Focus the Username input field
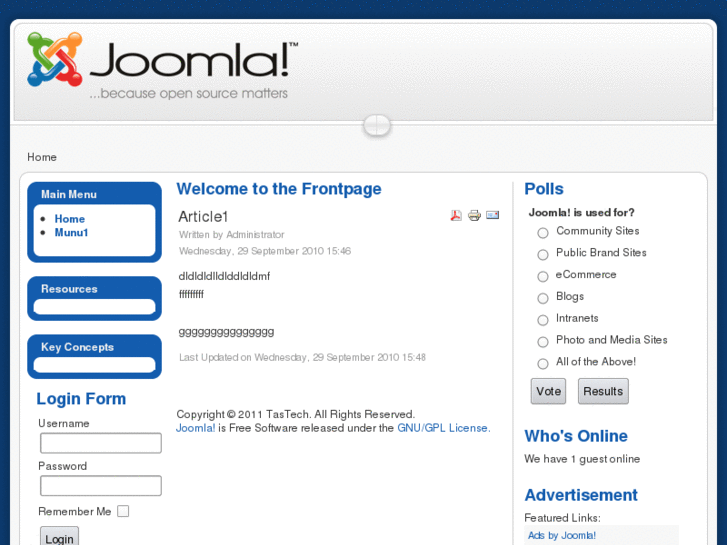Viewport: 727px width, 545px height. 101,443
